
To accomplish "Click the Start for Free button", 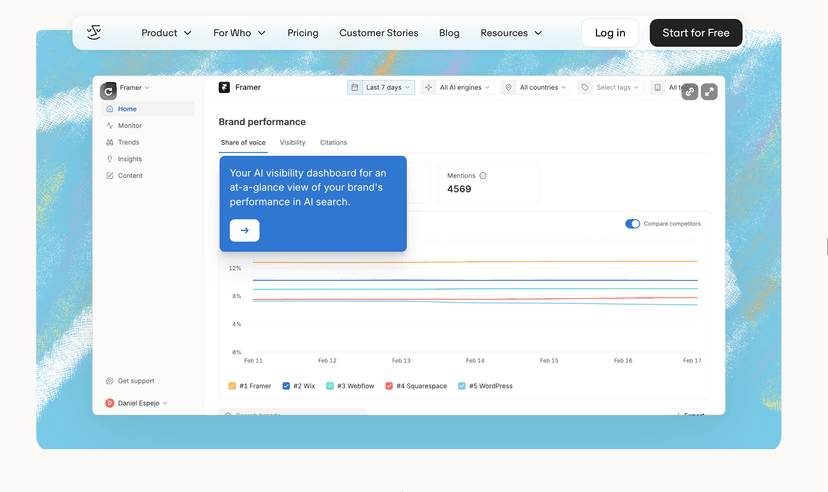I will (696, 33).
